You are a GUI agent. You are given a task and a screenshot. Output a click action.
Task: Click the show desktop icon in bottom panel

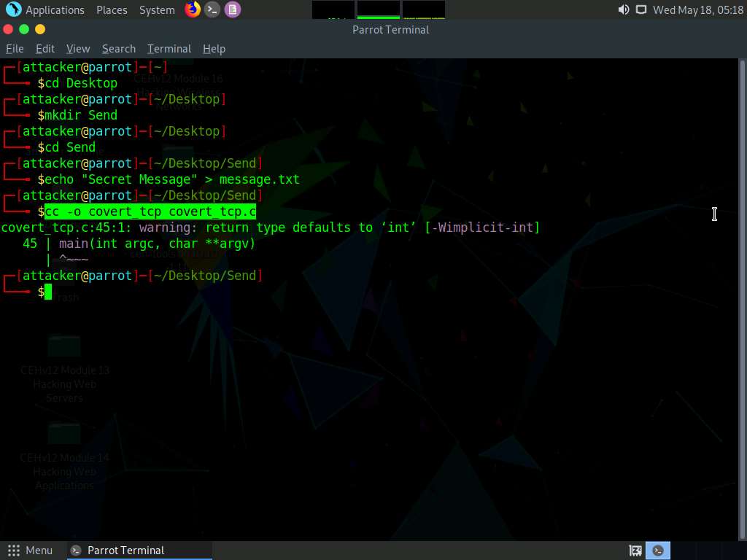(635, 551)
